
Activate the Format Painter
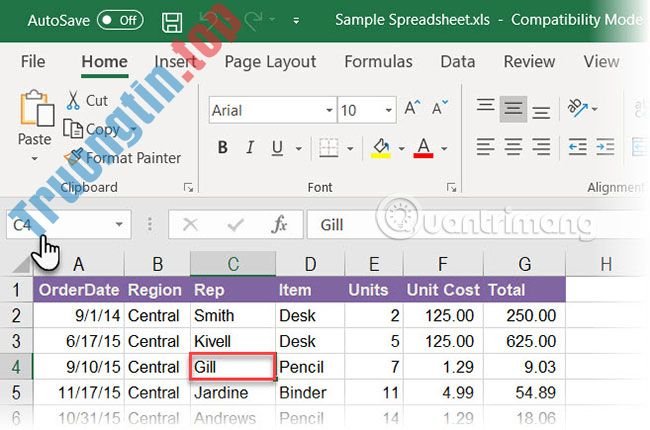click(123, 158)
